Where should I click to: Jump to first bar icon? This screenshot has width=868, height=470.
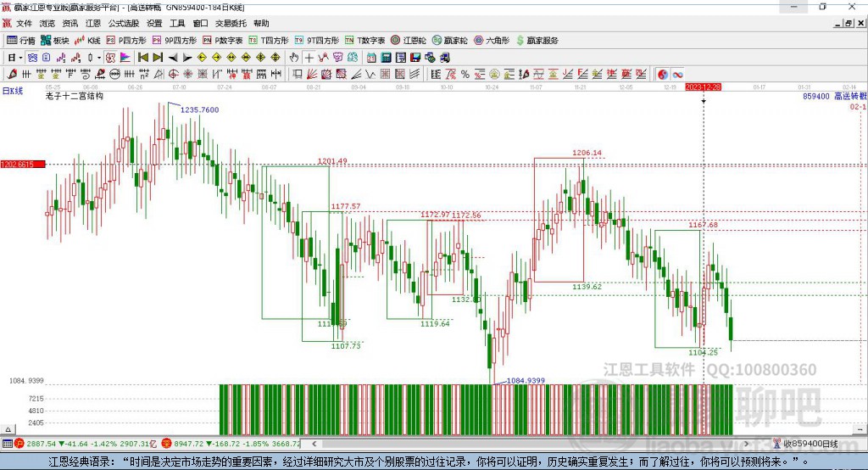(x=142, y=58)
